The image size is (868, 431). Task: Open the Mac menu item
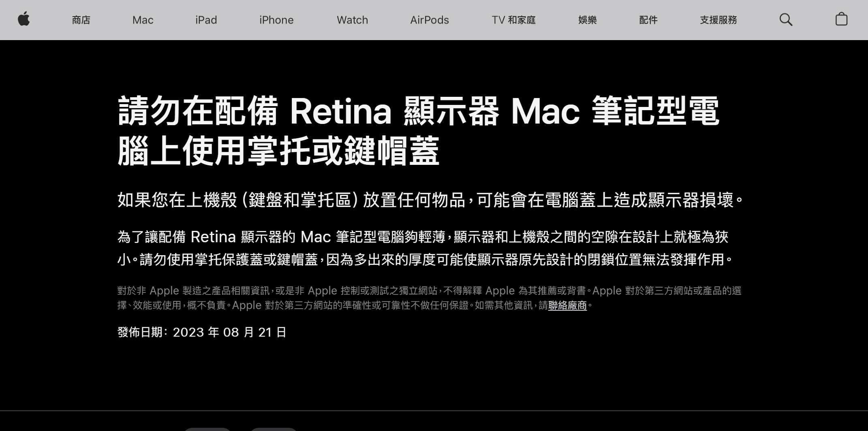tap(143, 20)
